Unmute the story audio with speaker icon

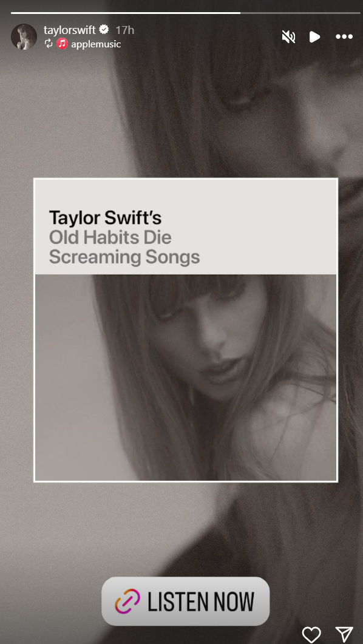[289, 37]
